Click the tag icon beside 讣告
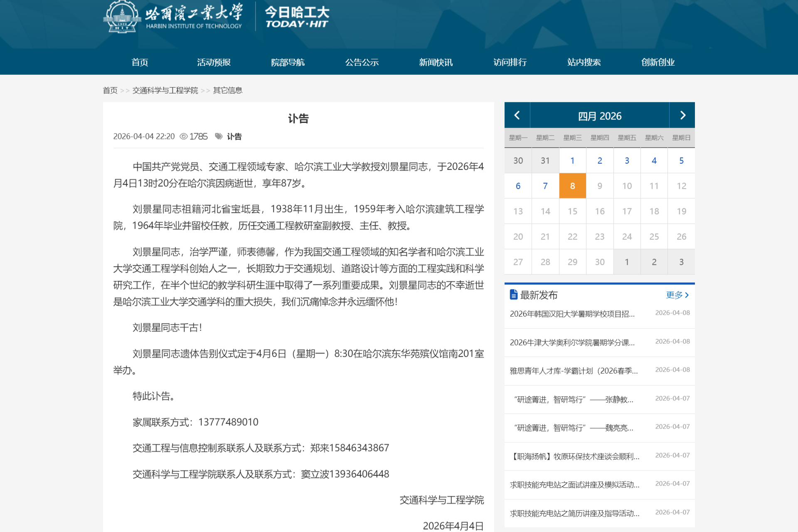Screen dimensions: 798x532 coord(219,136)
